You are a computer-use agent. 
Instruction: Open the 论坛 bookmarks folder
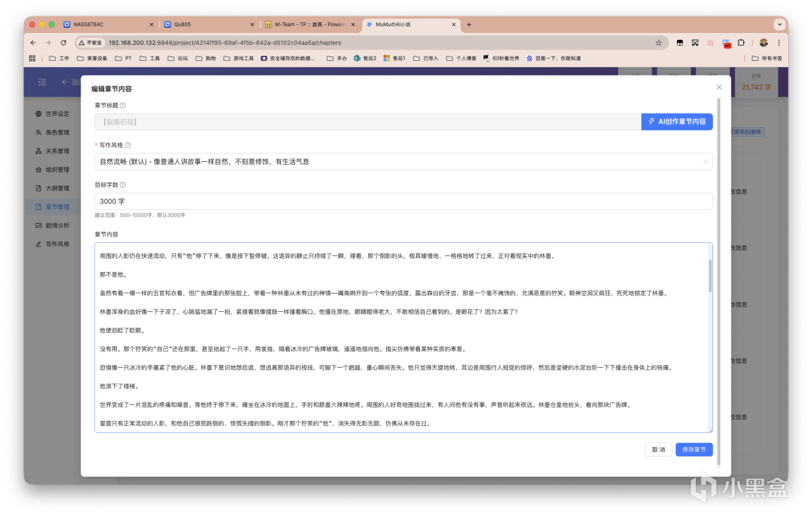point(178,58)
